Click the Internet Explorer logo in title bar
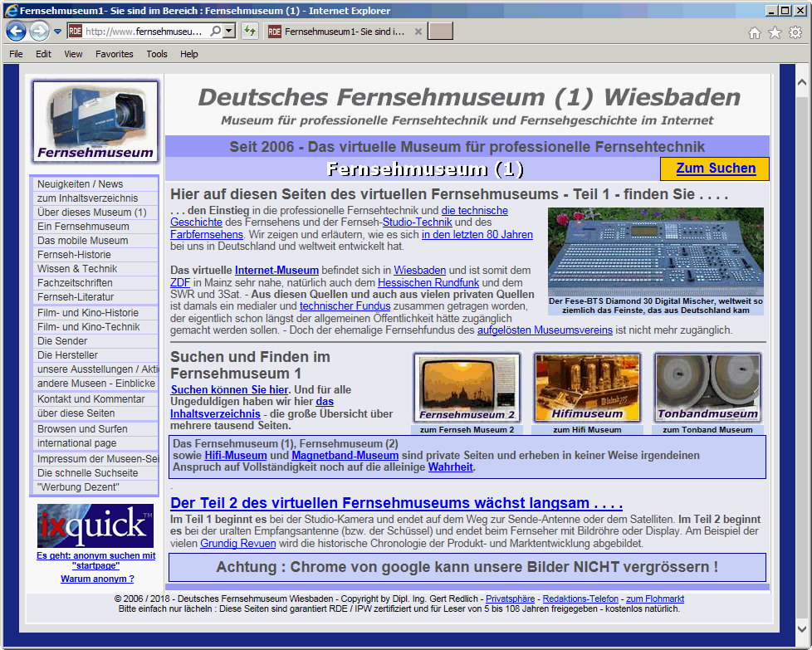The height and width of the screenshot is (650, 812). [11, 10]
